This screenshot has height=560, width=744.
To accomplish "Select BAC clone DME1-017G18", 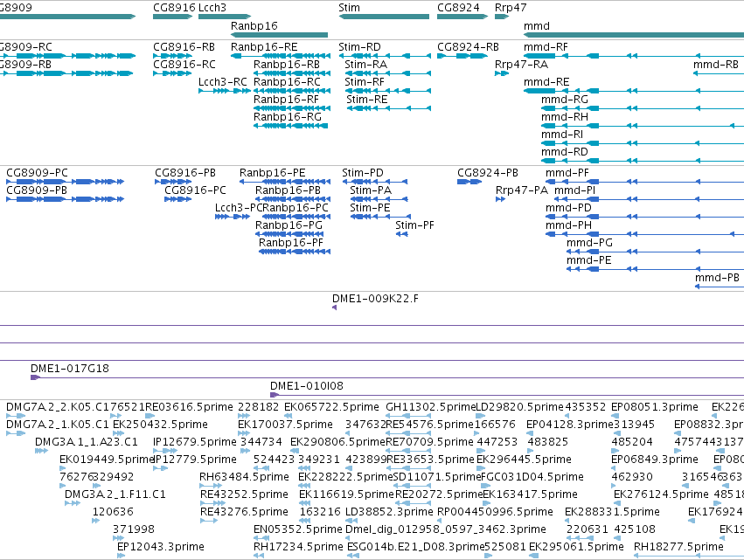I will point(387,378).
